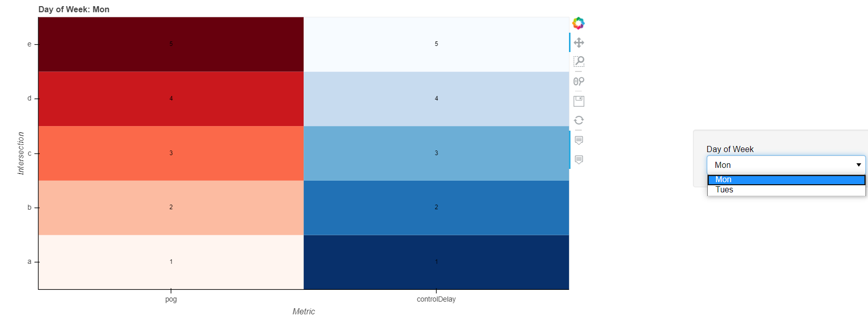Click the pog cell with value 3
Viewport: 868px width, 322px height.
click(171, 153)
